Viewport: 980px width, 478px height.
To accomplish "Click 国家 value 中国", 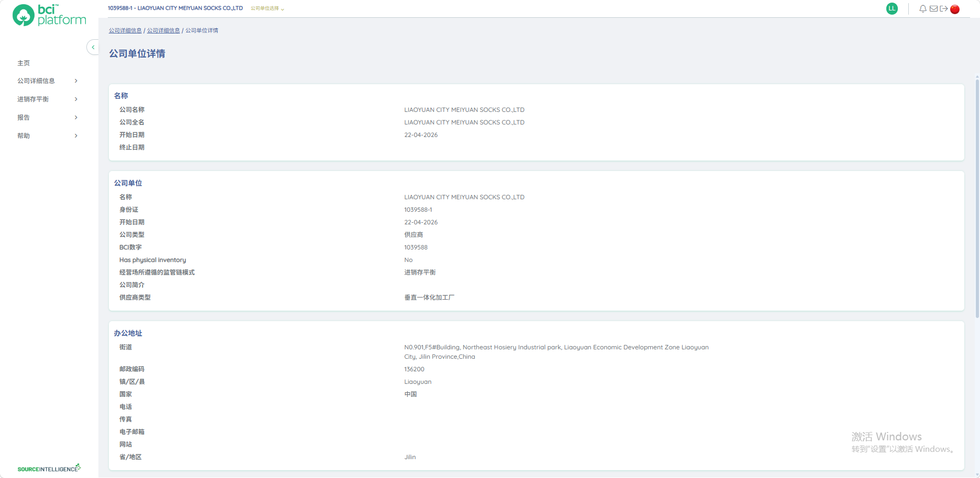I will (410, 394).
